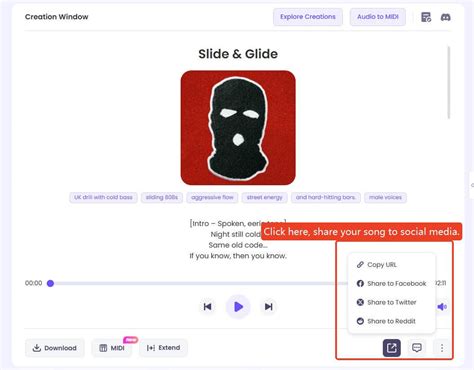
Task: Select Share to Facebook
Action: click(392, 283)
